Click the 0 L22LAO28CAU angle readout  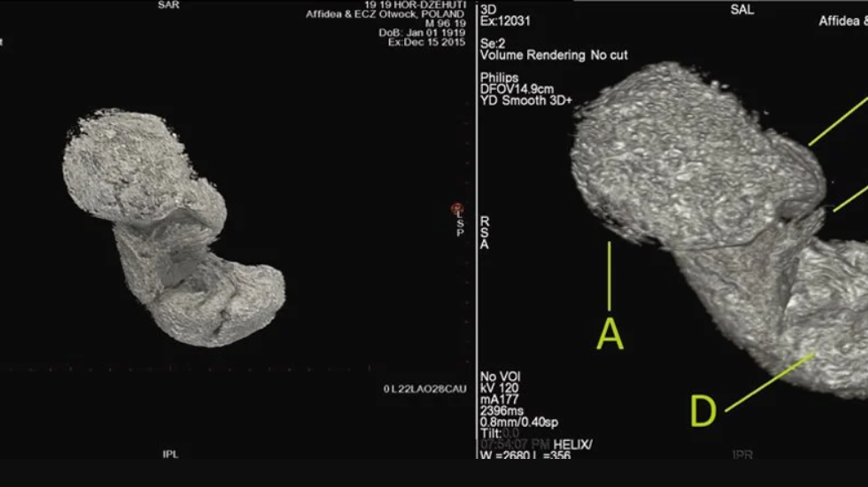pyautogui.click(x=425, y=389)
